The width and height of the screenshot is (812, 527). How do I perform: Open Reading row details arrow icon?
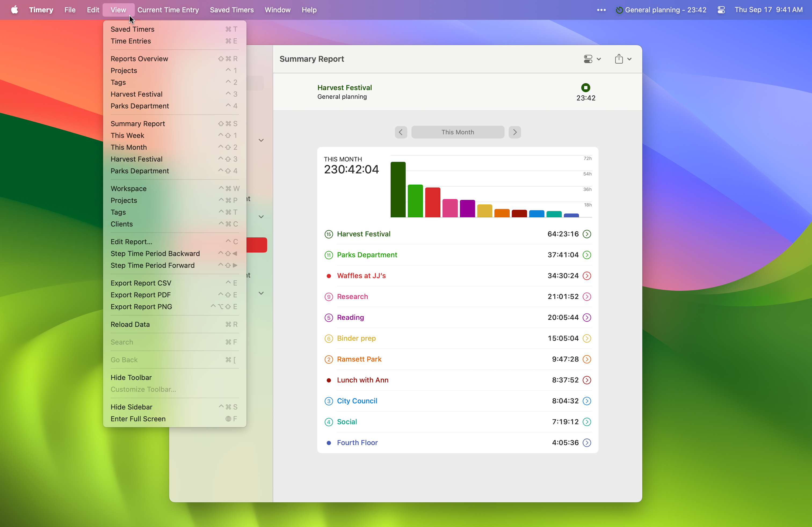pyautogui.click(x=587, y=318)
